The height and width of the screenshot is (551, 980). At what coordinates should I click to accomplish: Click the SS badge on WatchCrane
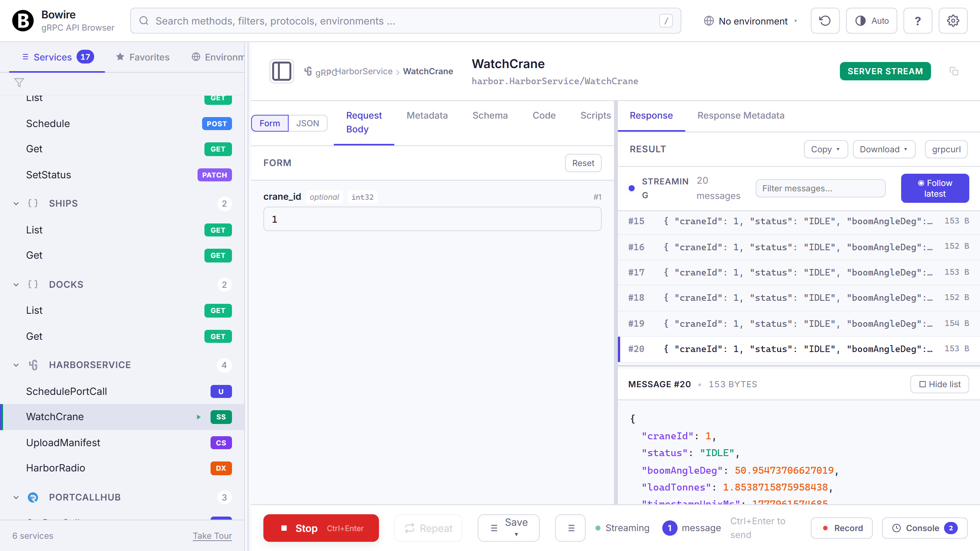pos(221,417)
